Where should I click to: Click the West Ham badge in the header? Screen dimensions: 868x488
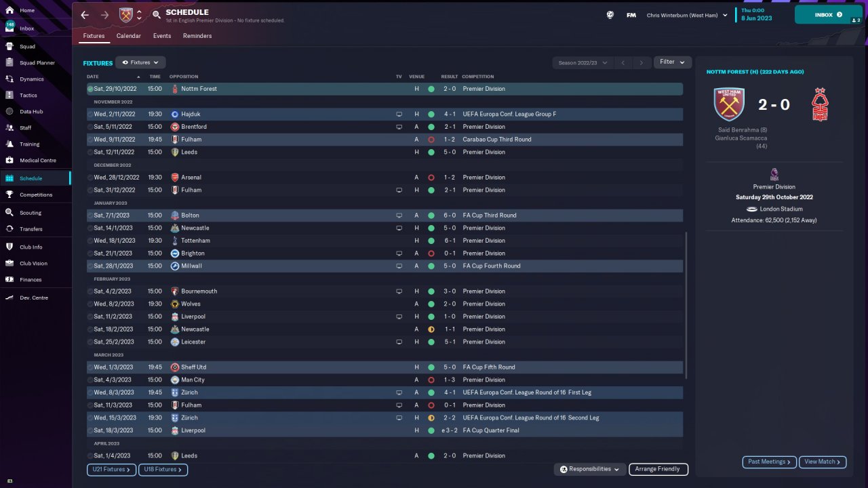click(x=126, y=15)
